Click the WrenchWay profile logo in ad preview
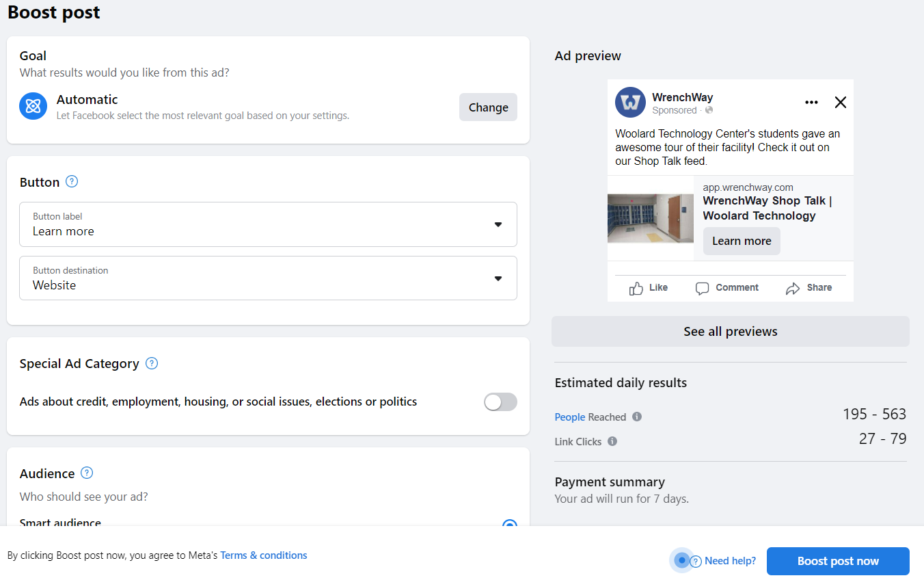The height and width of the screenshot is (578, 924). [630, 103]
